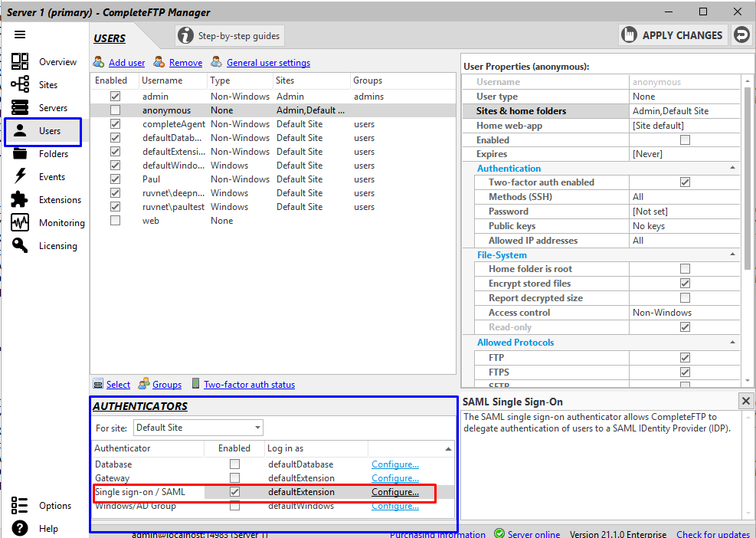Open Extensions puzzle piece icon
Screen dimensions: 756x538
click(x=20, y=200)
